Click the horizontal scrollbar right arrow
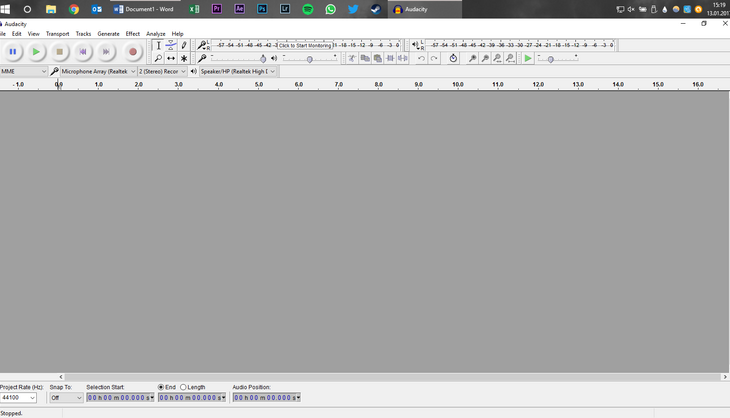 725,377
